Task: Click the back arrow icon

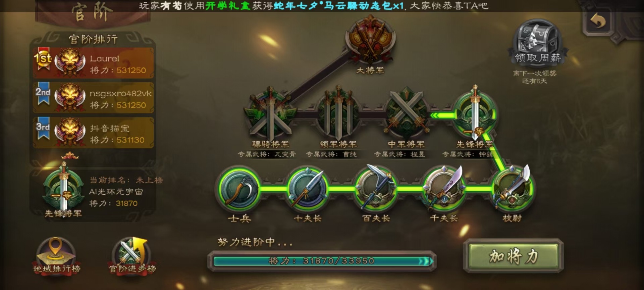Action: pyautogui.click(x=598, y=21)
